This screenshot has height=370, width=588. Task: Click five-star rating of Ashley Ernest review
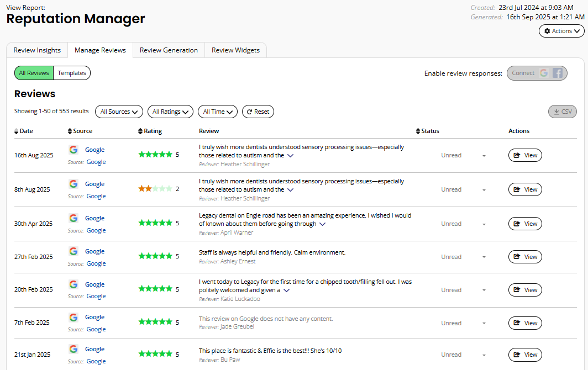tap(155, 256)
